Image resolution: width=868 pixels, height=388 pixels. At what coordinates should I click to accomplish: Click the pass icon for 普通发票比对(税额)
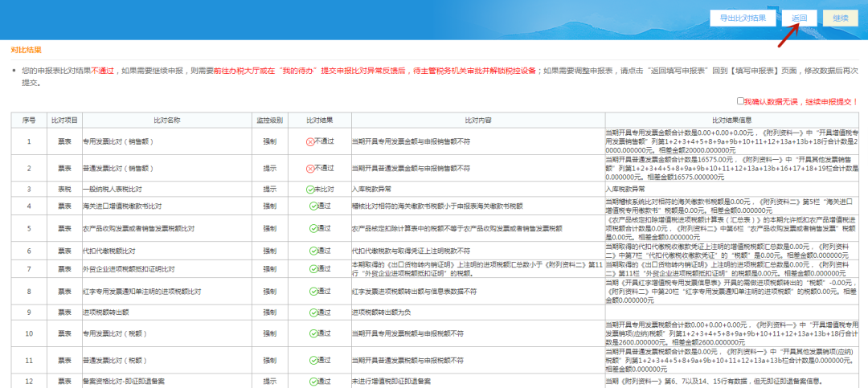313,361
